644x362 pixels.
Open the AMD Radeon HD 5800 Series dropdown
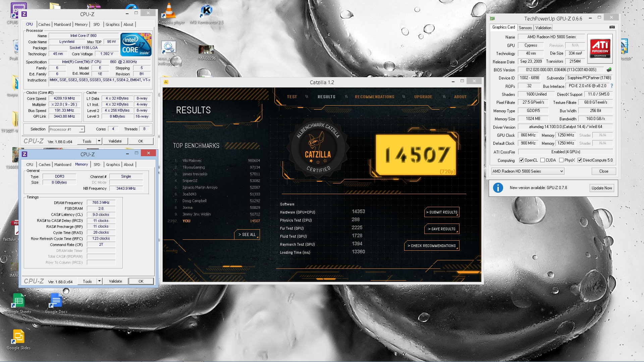point(528,171)
